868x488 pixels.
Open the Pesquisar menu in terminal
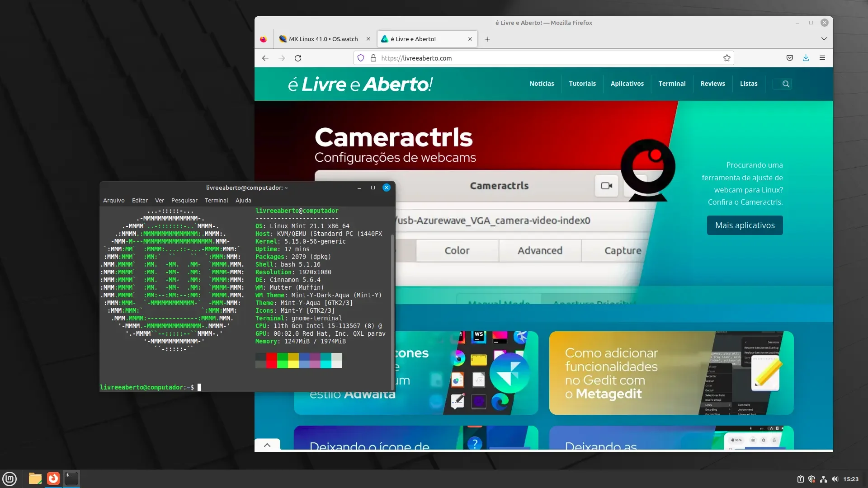[x=184, y=200]
